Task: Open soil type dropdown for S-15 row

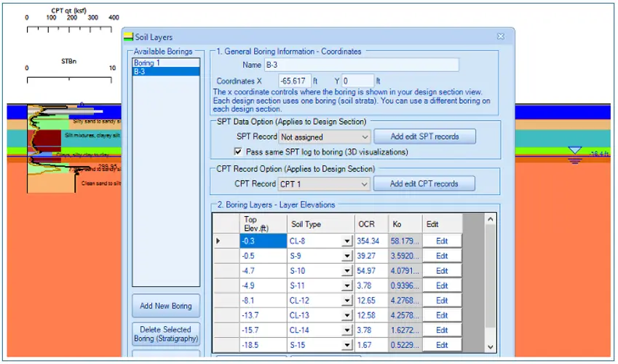Action: (x=346, y=345)
